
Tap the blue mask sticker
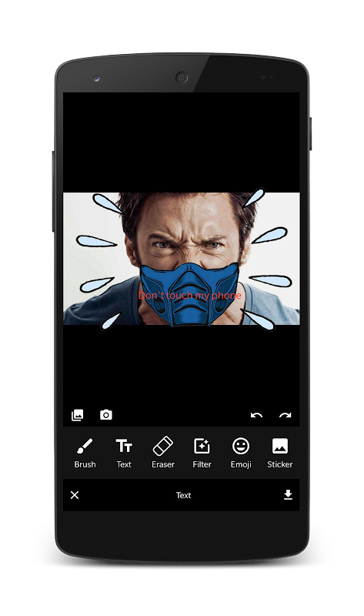(189, 294)
